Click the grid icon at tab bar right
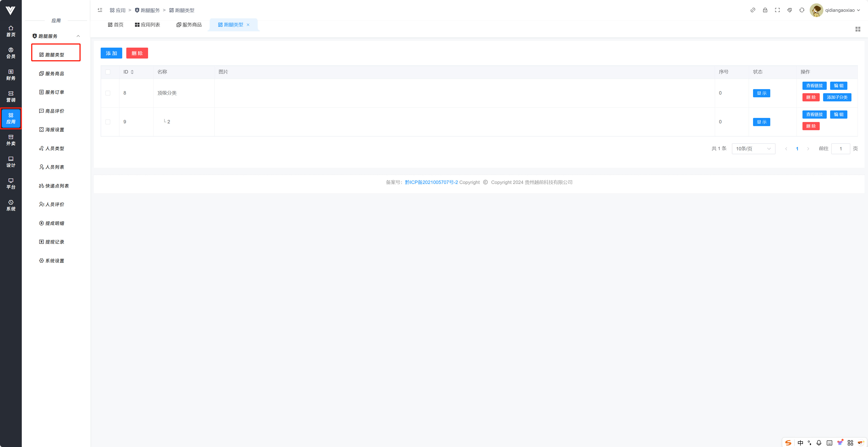 point(858,29)
